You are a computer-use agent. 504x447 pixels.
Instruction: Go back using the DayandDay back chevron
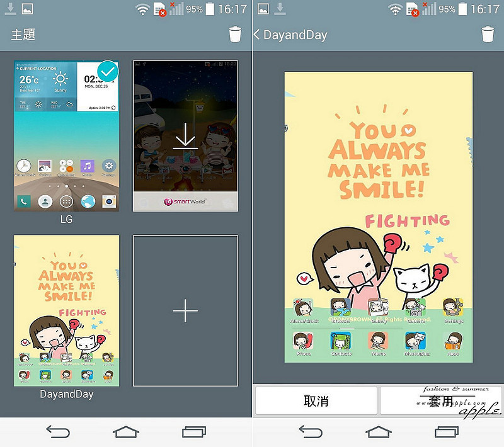pos(256,35)
